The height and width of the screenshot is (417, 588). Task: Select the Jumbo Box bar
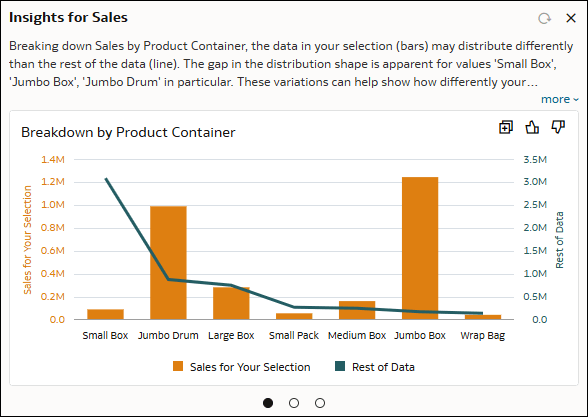coord(420,248)
